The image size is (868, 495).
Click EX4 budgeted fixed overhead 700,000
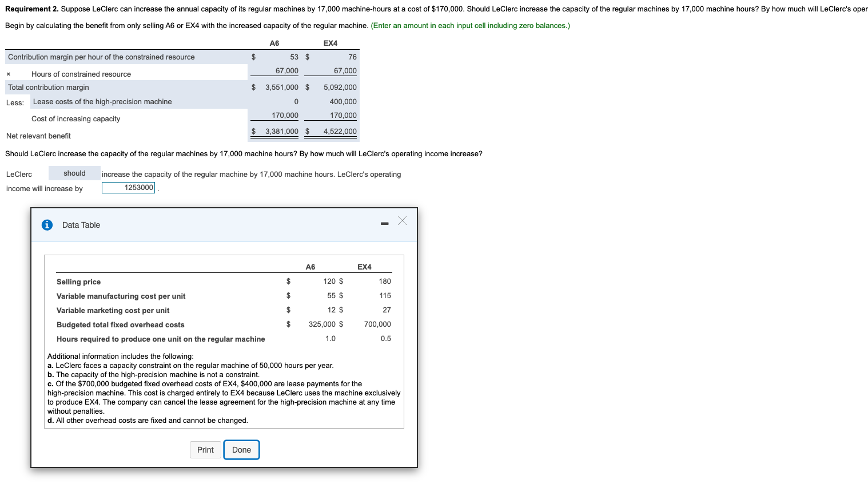pyautogui.click(x=377, y=324)
